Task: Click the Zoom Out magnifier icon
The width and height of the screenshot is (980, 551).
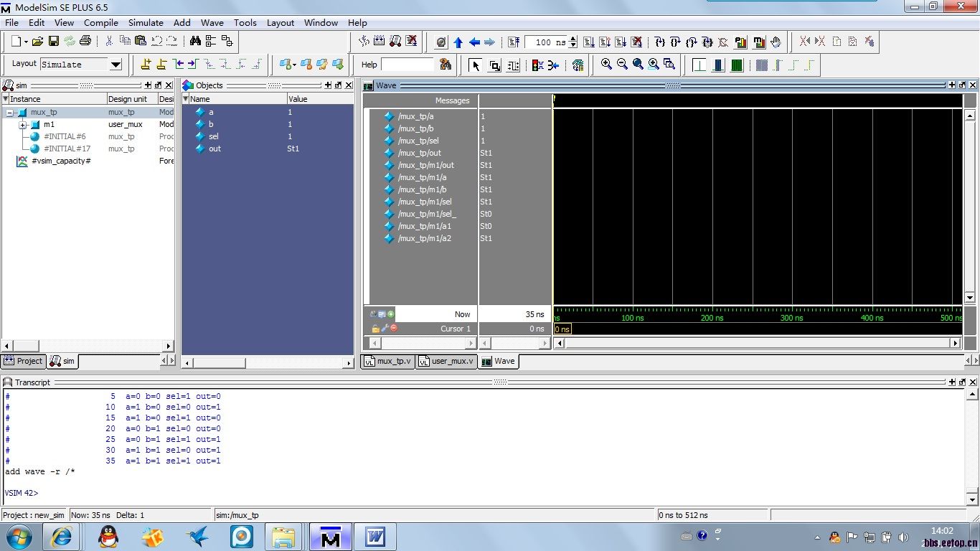Action: [x=622, y=65]
